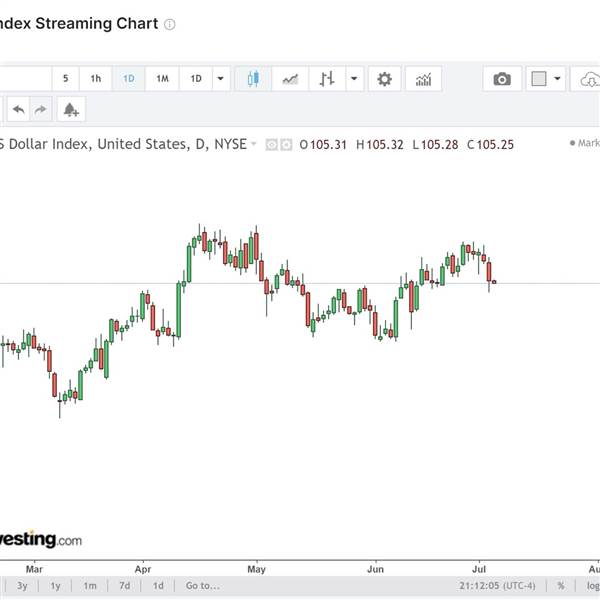The height and width of the screenshot is (600, 600).
Task: Open chart settings gear
Action: coord(385,79)
